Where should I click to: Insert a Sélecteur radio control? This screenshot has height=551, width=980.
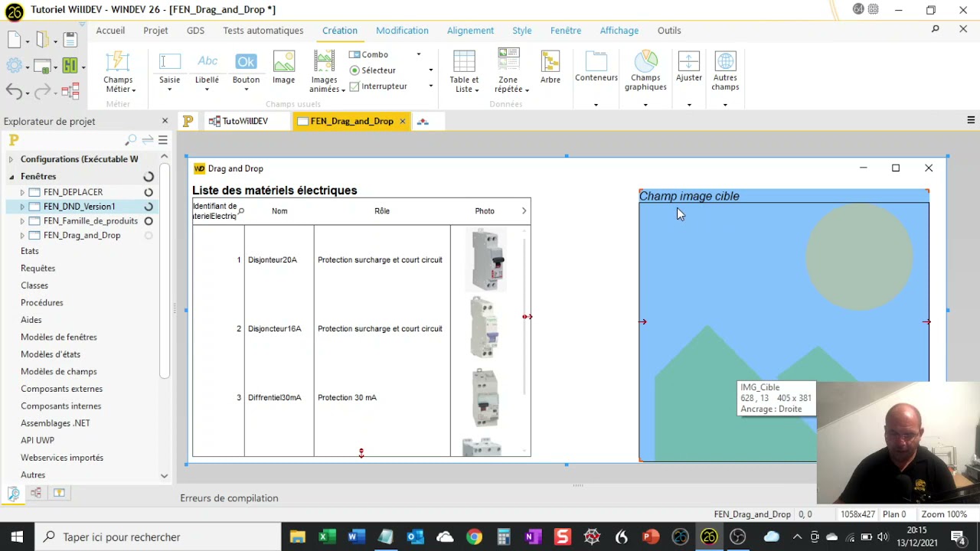click(x=373, y=70)
